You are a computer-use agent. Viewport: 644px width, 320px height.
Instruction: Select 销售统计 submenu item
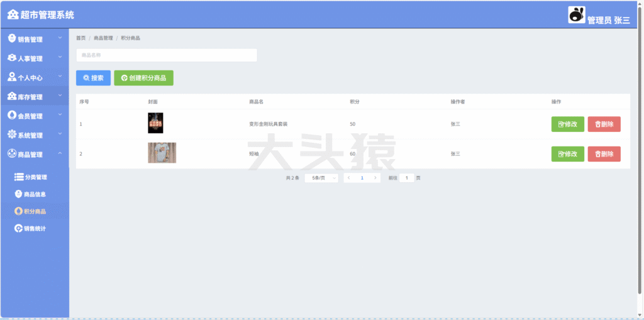(x=35, y=228)
